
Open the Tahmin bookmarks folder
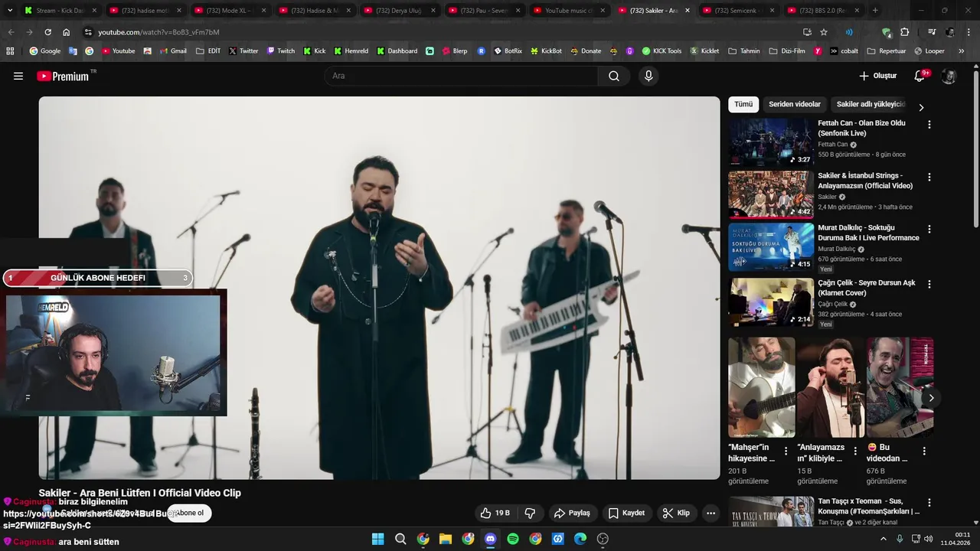coord(744,51)
